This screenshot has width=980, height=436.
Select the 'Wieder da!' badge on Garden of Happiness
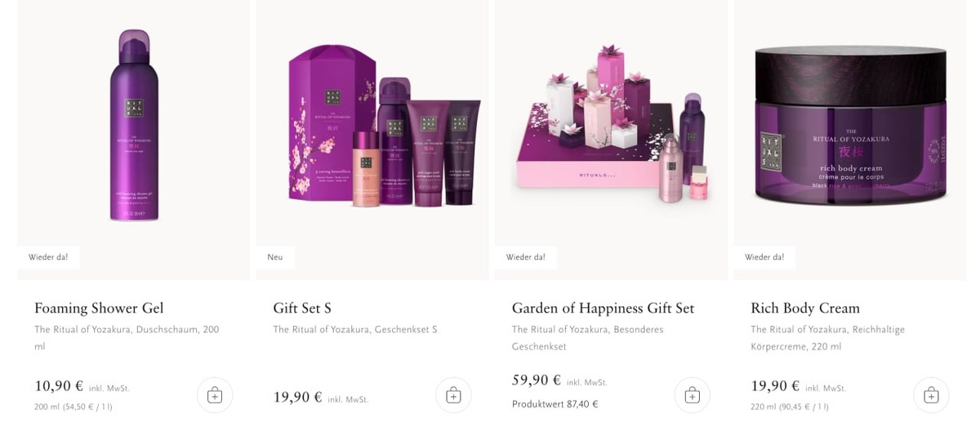pos(526,257)
